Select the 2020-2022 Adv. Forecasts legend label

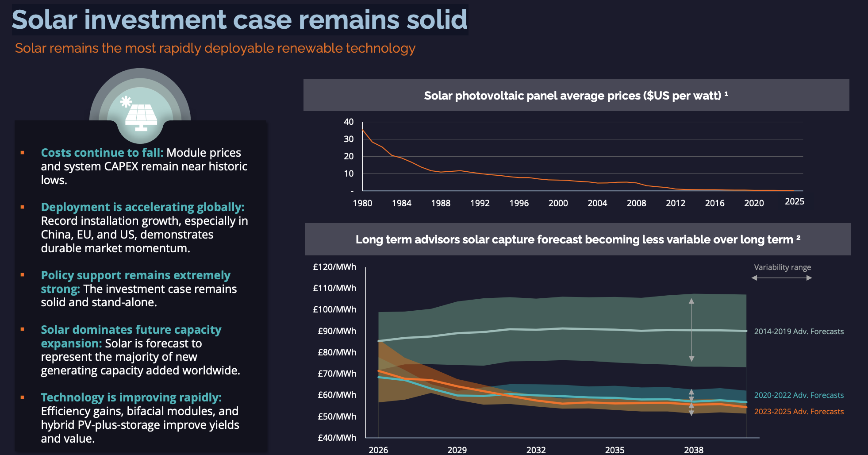799,395
